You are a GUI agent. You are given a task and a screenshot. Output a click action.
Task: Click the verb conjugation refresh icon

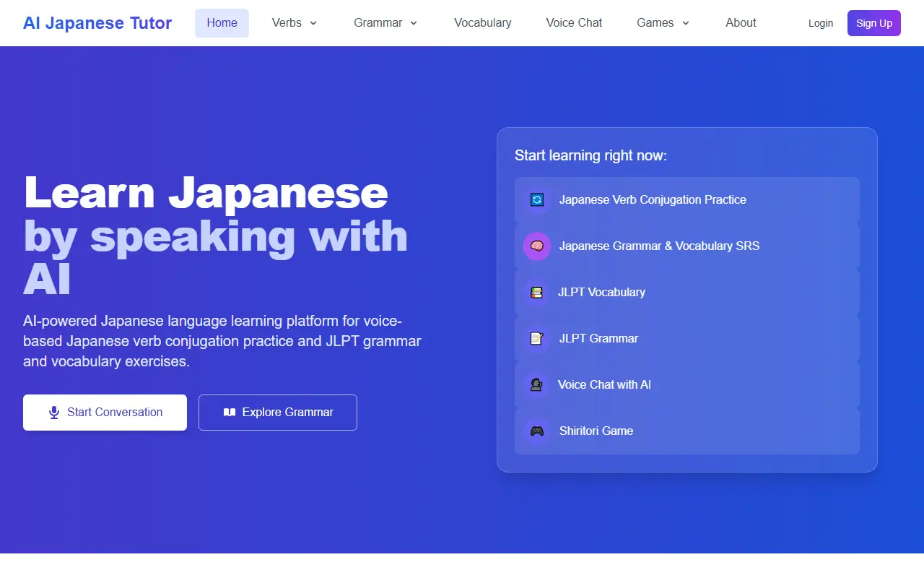[537, 200]
